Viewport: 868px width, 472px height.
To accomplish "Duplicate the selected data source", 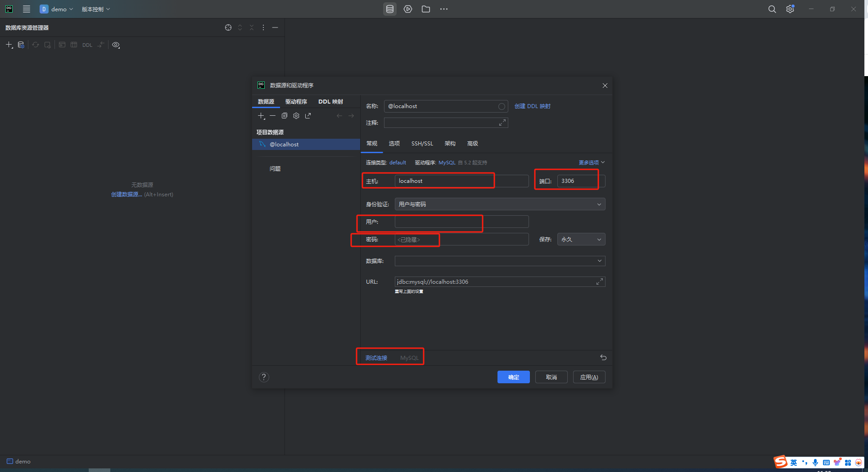I will pos(285,116).
